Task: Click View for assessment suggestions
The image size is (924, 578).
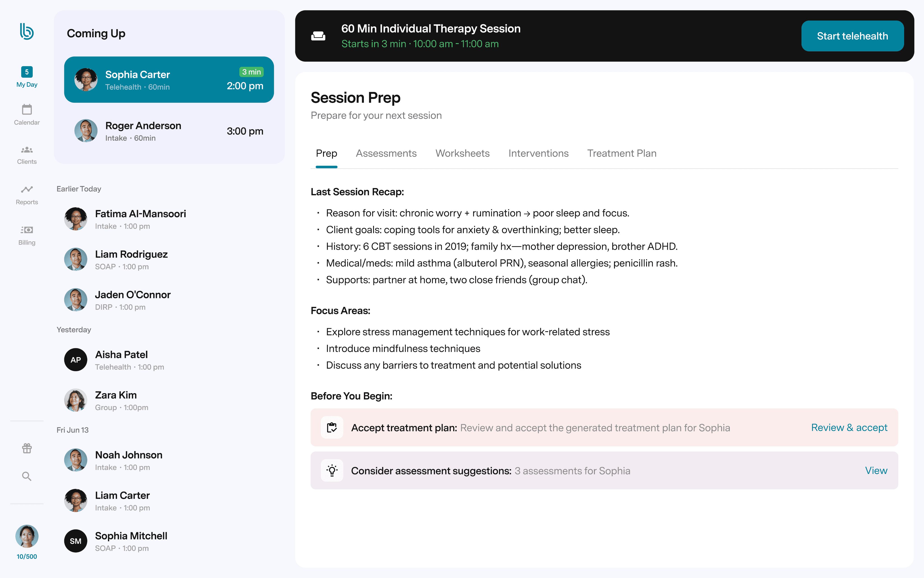Action: [x=876, y=471]
